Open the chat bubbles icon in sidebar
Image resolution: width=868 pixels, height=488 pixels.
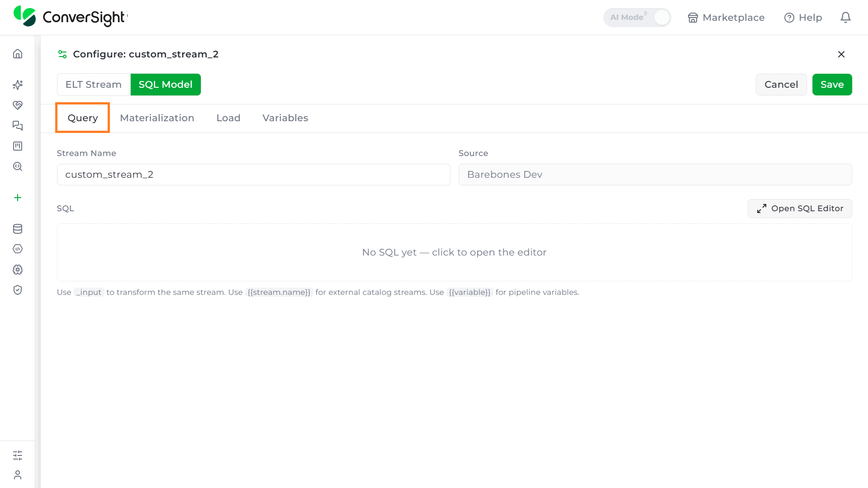(18, 125)
